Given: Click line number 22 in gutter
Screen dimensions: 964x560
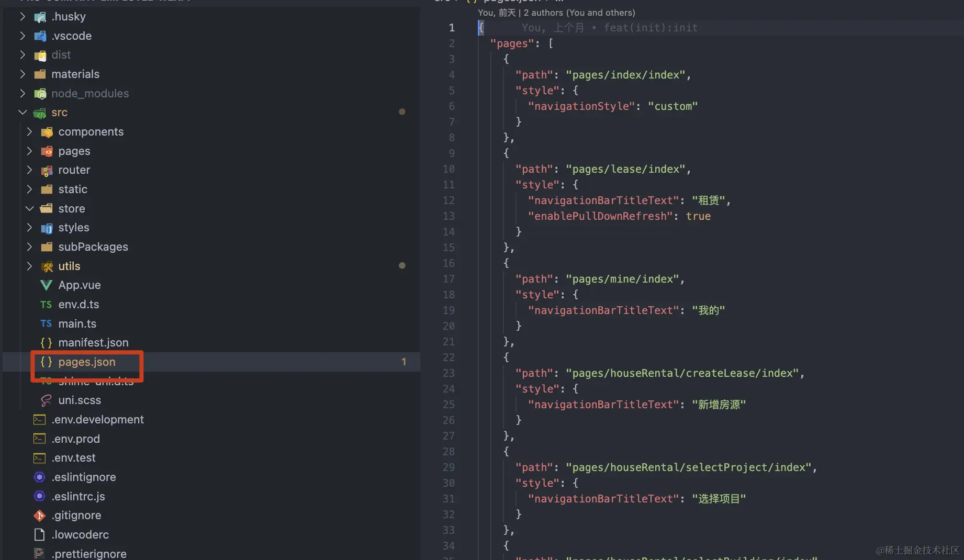Looking at the screenshot, I should tap(449, 357).
